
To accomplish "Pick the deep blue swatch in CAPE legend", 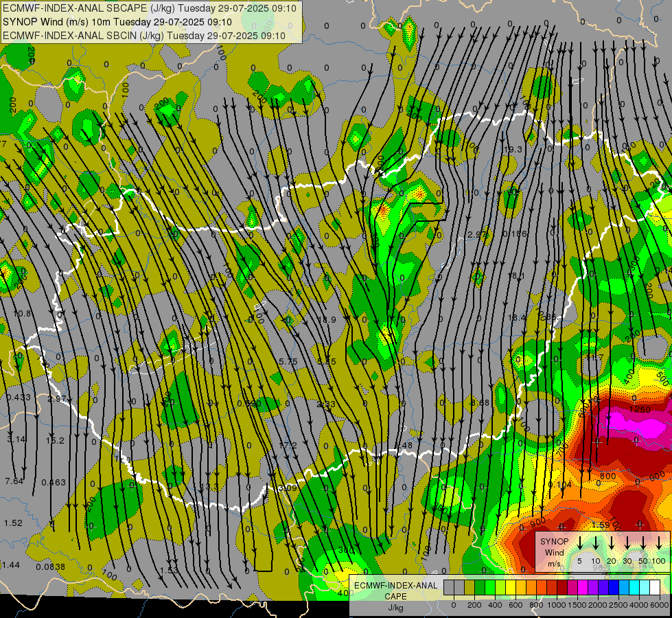I will coord(614,588).
